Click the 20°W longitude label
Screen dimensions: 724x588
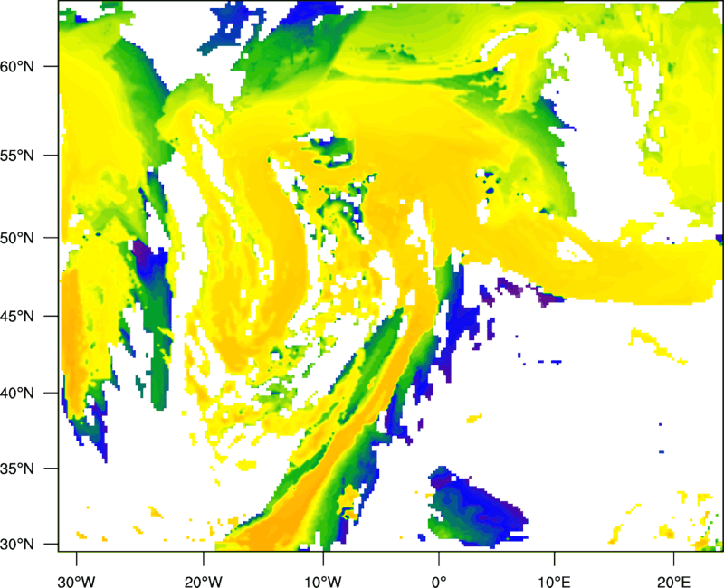click(x=203, y=582)
